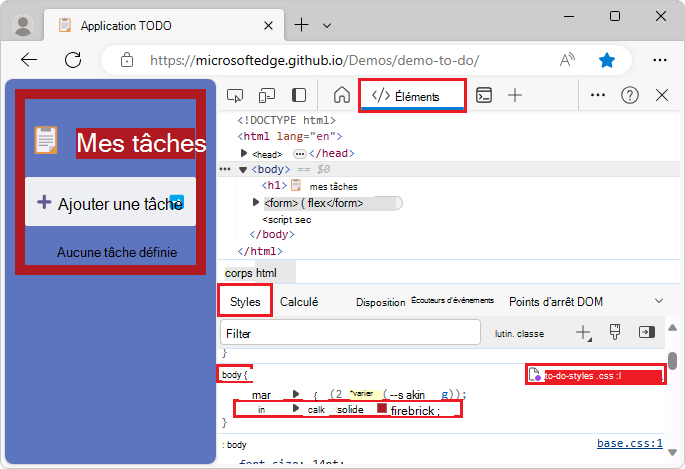
Task: Go back with the browser back arrow
Action: pyautogui.click(x=29, y=60)
